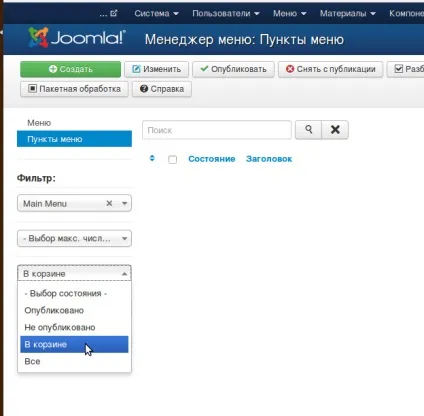Click the partially visible Разб... button

pyautogui.click(x=405, y=69)
